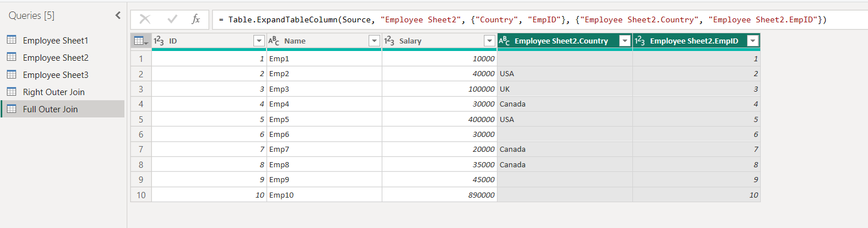Open Employee Sheet2.EmpID filter dropdown
868x228 pixels.
[753, 41]
